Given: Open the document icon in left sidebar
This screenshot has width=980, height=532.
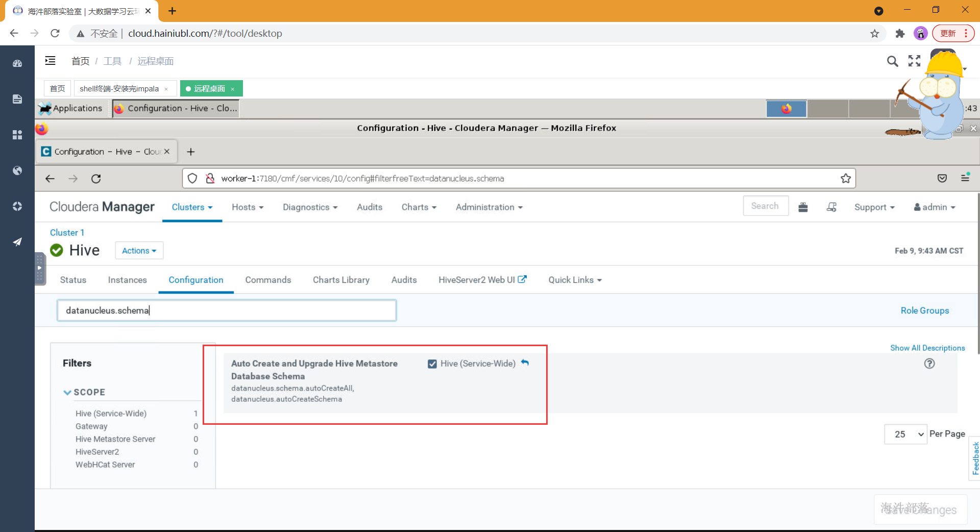Looking at the screenshot, I should pos(17,99).
